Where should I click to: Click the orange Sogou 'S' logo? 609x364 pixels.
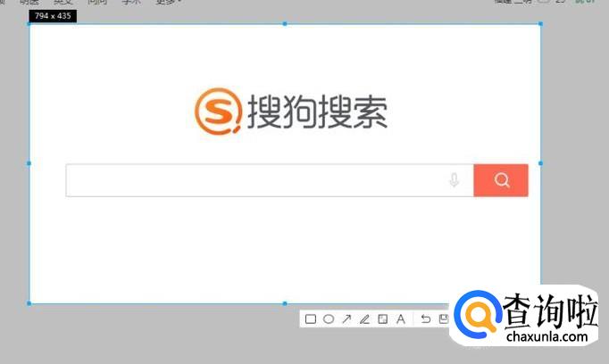(218, 112)
